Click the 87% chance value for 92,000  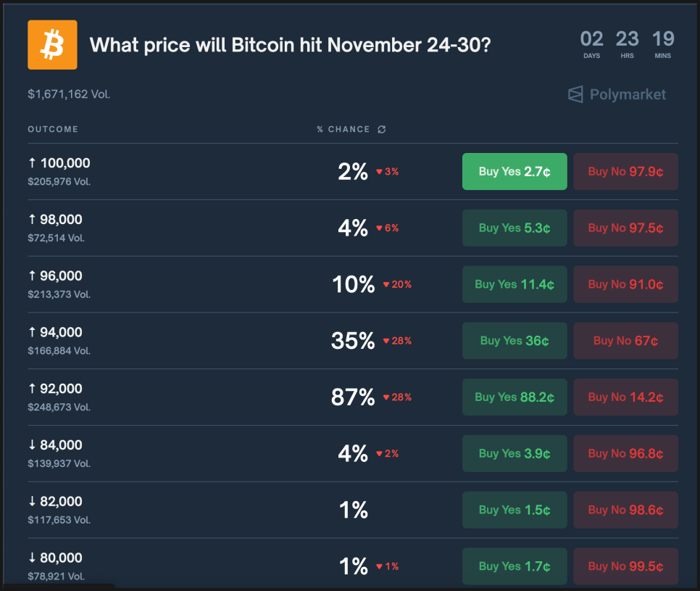pos(353,397)
